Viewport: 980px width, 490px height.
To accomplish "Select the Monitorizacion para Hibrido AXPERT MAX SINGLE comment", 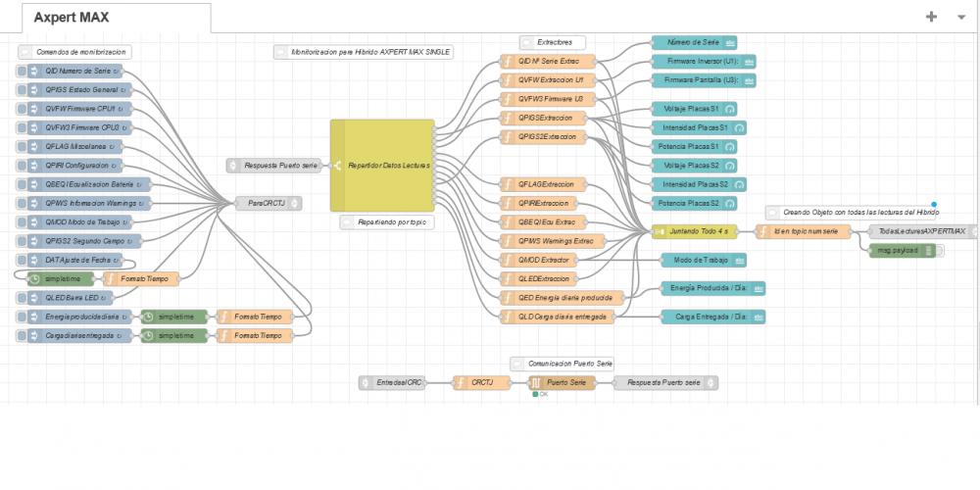I will pyautogui.click(x=364, y=52).
